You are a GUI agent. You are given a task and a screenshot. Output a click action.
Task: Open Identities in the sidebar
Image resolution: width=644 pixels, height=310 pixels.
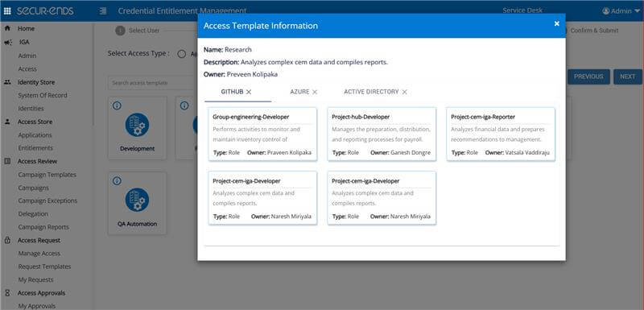[x=31, y=109]
